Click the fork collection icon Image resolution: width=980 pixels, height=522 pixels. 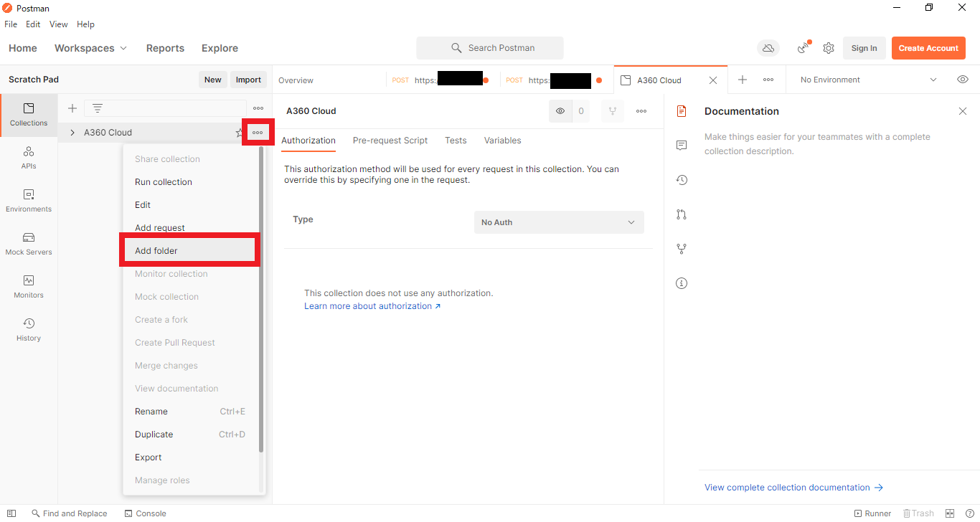click(x=613, y=111)
